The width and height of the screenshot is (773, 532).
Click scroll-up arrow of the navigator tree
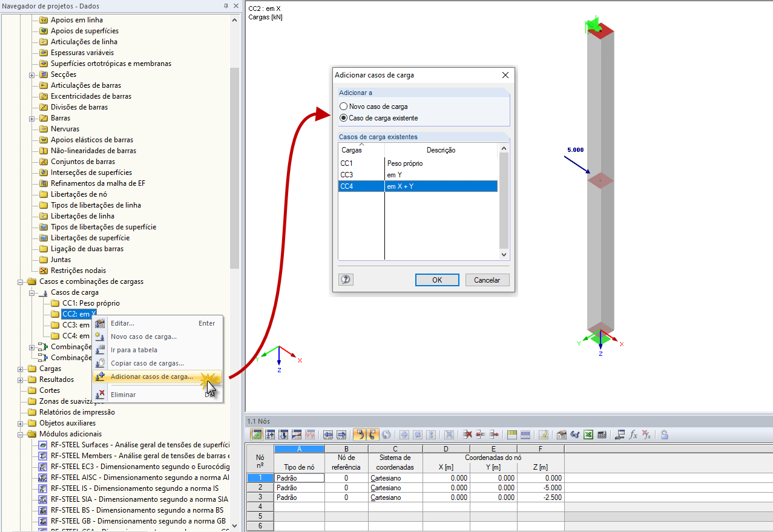pyautogui.click(x=235, y=19)
